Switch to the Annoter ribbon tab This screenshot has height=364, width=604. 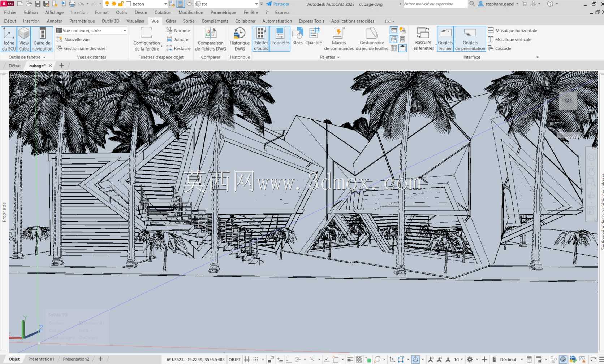coord(55,21)
